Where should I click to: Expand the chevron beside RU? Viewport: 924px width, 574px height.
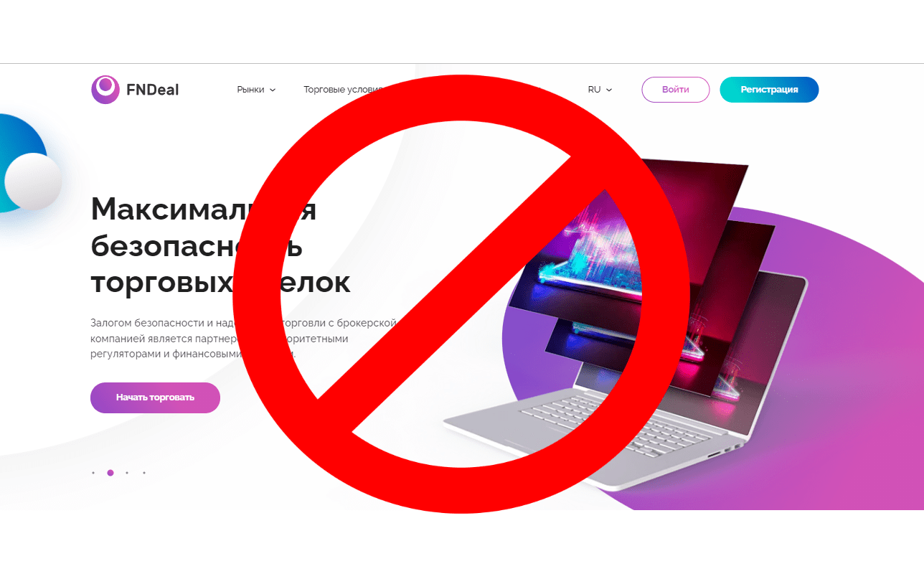(609, 90)
